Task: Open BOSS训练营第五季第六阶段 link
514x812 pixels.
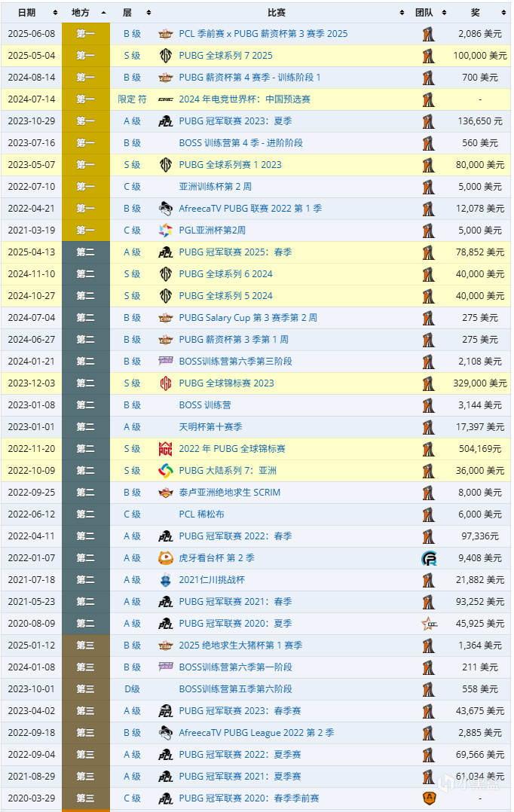Action: click(x=235, y=689)
